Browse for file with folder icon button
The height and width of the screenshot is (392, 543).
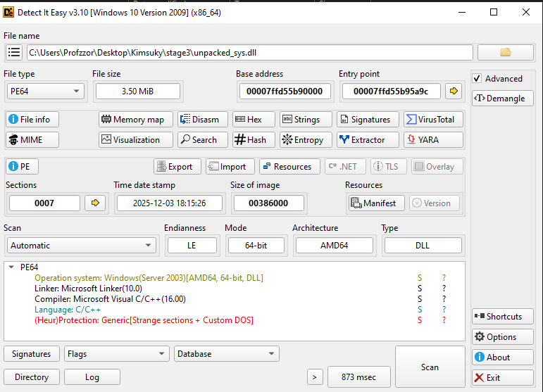(x=505, y=53)
